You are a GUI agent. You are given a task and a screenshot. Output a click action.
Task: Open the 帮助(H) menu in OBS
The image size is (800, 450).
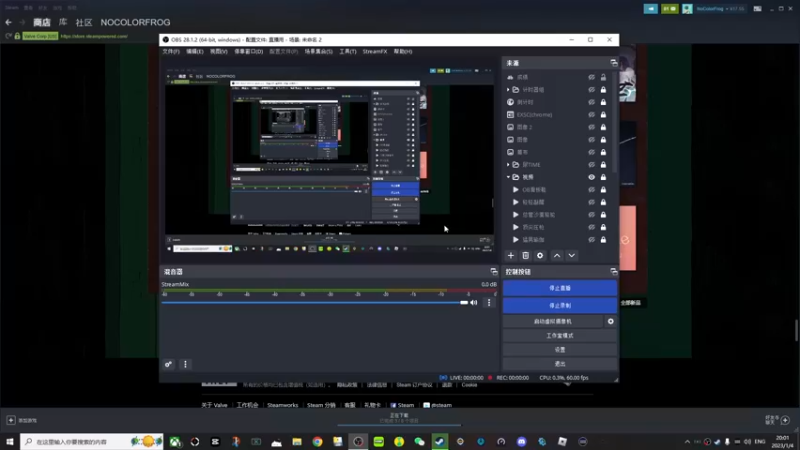pyautogui.click(x=403, y=52)
